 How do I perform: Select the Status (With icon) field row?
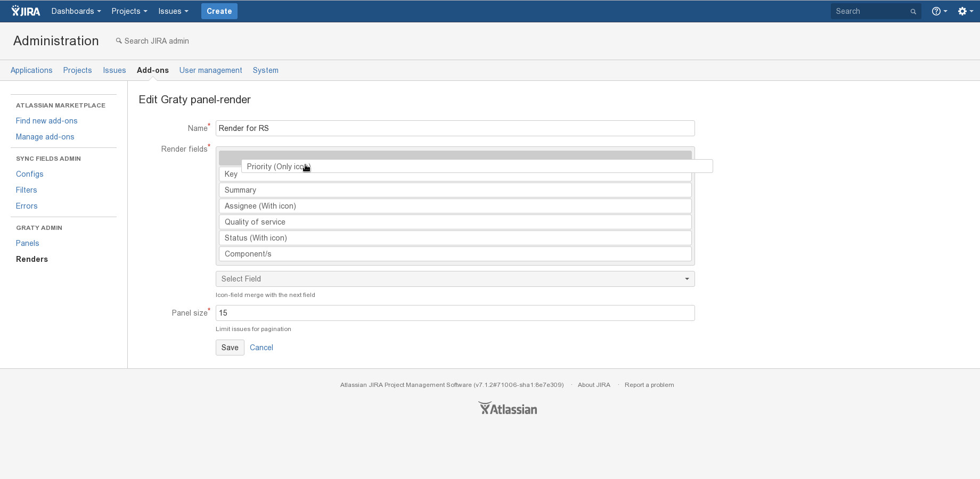[x=455, y=238]
